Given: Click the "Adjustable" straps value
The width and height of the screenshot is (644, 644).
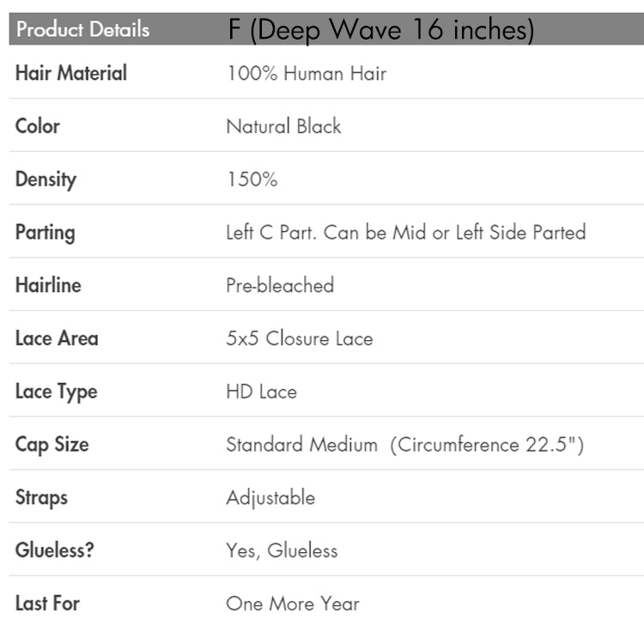Looking at the screenshot, I should click(270, 498).
